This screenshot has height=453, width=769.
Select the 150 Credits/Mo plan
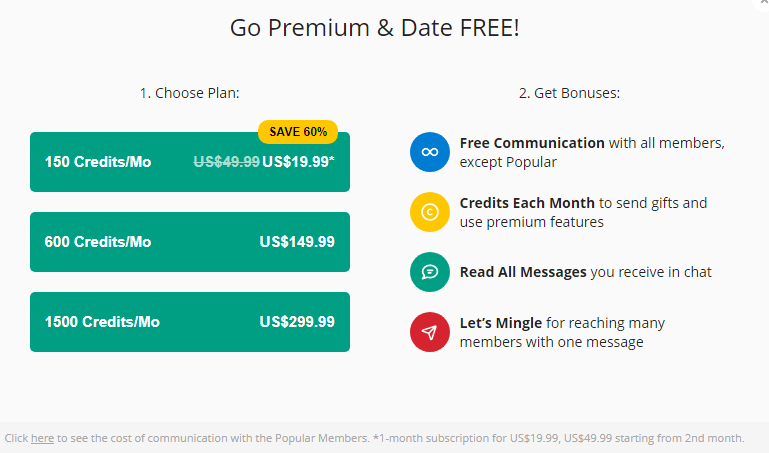point(190,162)
